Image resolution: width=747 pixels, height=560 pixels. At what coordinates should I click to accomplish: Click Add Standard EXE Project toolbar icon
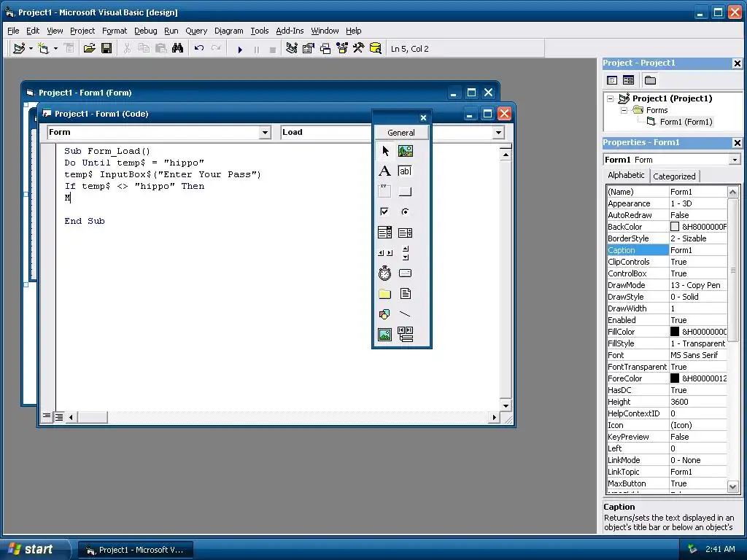[x=19, y=49]
